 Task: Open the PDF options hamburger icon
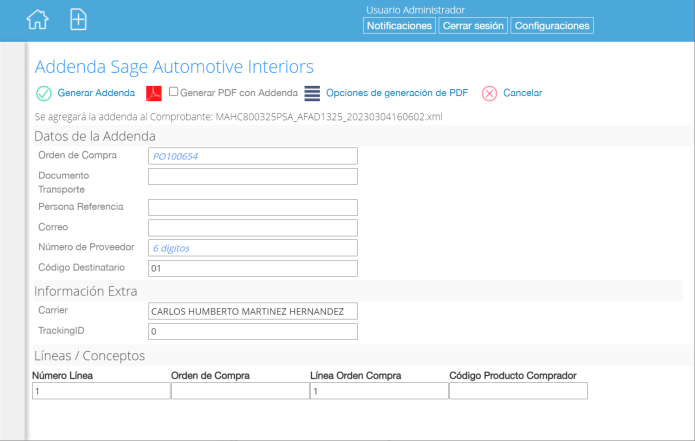312,93
